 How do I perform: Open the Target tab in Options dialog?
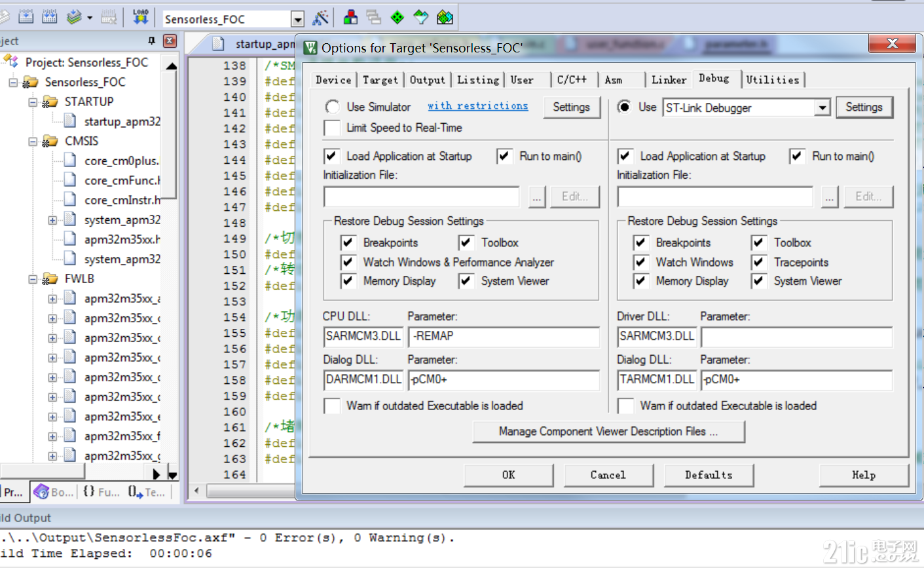(380, 80)
